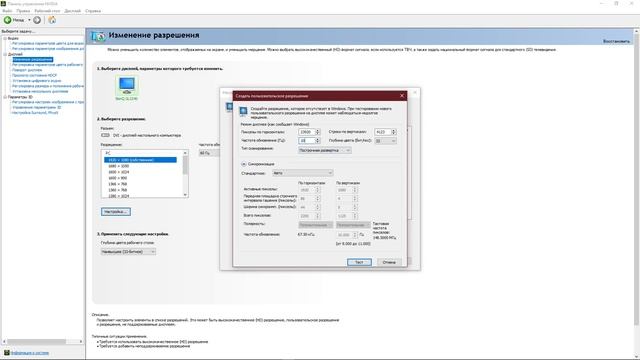Click the task pane horizontal scrollbar thumb
This screenshot has width=640, height=360.
[37, 341]
